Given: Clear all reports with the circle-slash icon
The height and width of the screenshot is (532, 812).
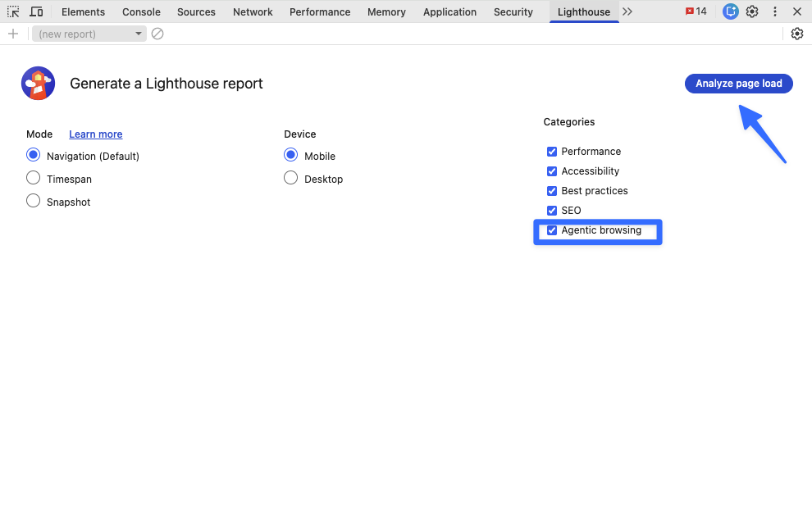Looking at the screenshot, I should pos(157,34).
